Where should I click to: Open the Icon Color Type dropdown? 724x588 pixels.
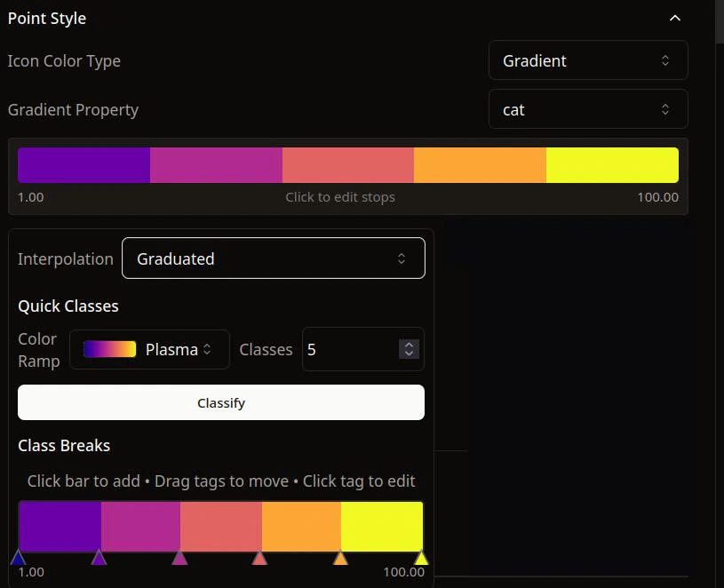click(x=587, y=60)
